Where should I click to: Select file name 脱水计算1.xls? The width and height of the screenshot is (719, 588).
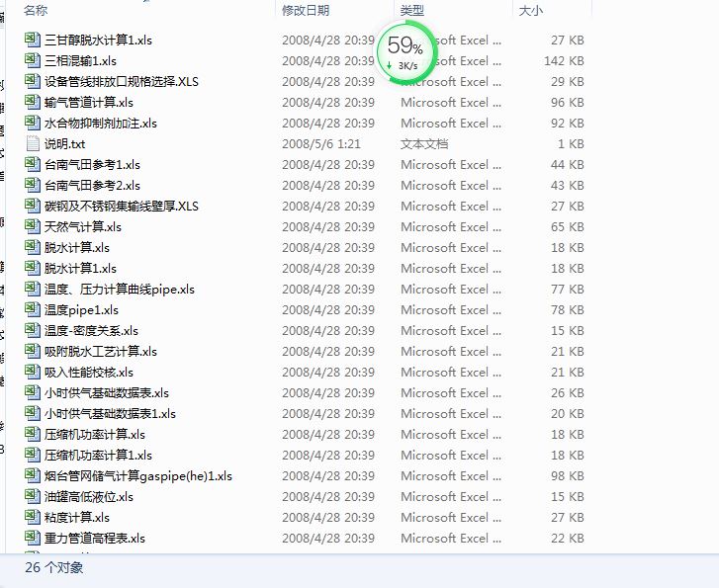coord(80,268)
